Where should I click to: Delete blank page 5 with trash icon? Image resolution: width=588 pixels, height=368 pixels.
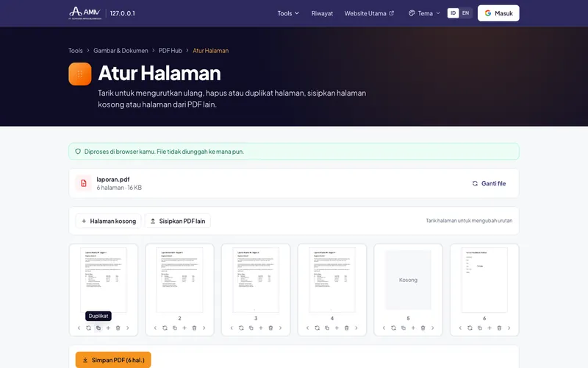423,328
